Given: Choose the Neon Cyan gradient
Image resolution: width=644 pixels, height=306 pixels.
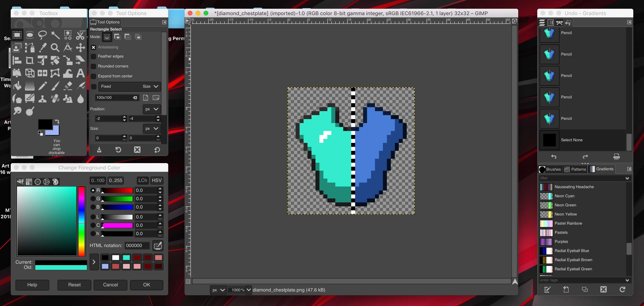Looking at the screenshot, I should coord(582,196).
